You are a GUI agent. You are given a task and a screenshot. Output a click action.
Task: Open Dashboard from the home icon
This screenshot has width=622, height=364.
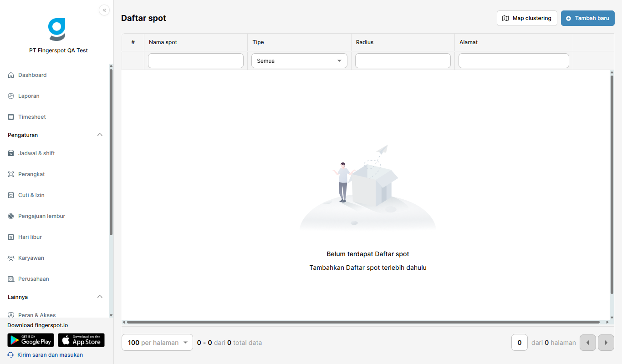(x=11, y=75)
